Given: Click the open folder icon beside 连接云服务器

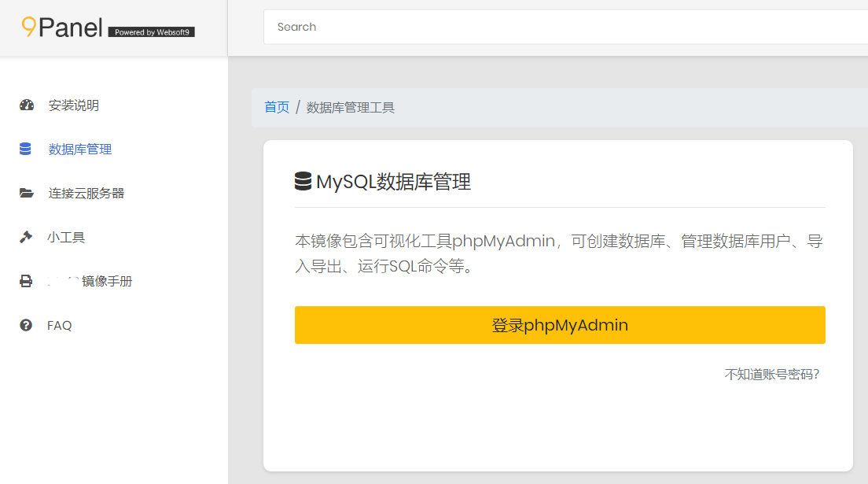Looking at the screenshot, I should coord(26,194).
